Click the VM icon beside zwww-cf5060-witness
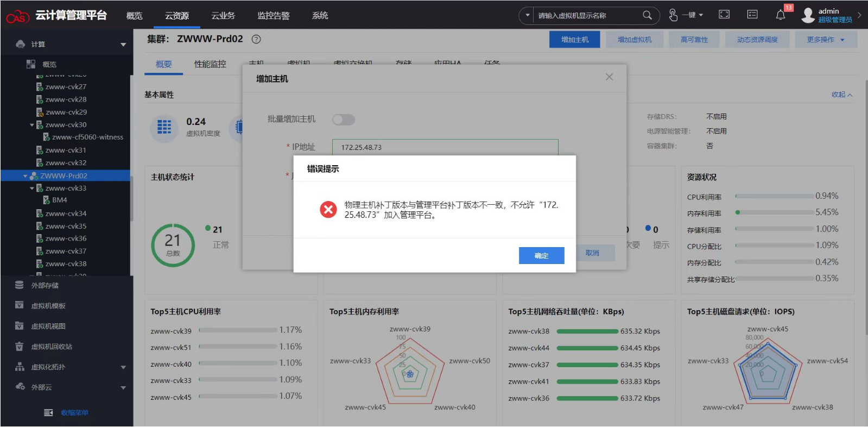This screenshot has width=868, height=427. pyautogui.click(x=47, y=137)
